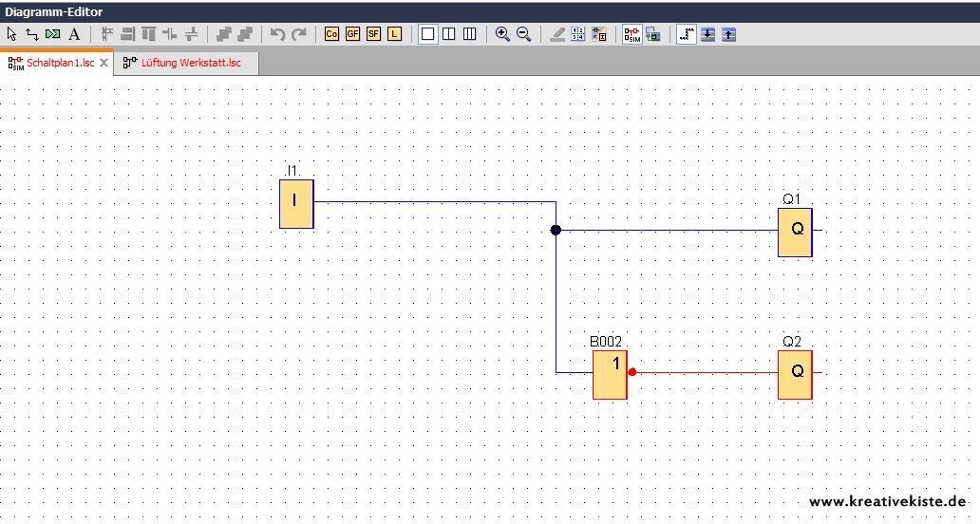This screenshot has height=524, width=980.
Task: Close the Schaltplan1.lsc tab
Action: click(x=104, y=63)
